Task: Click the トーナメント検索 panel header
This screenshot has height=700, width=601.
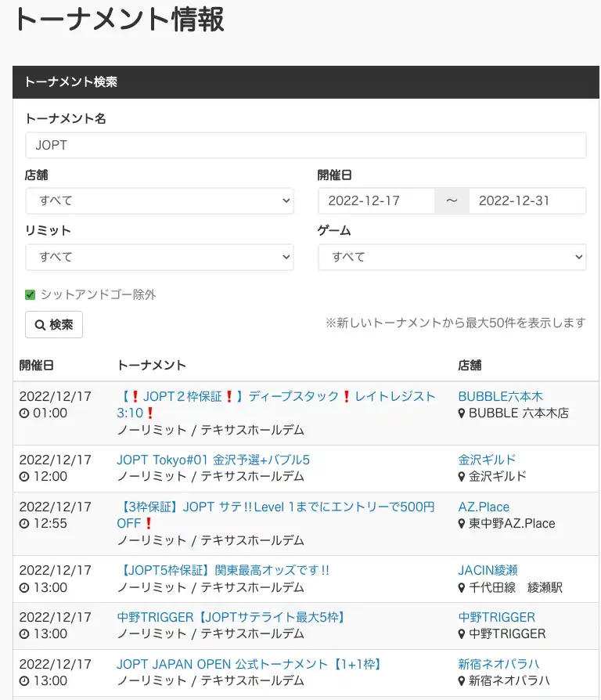Action: (x=306, y=82)
